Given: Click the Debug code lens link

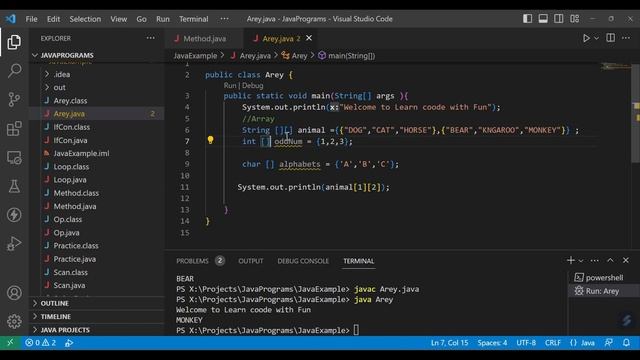Looking at the screenshot, I should click(253, 85).
